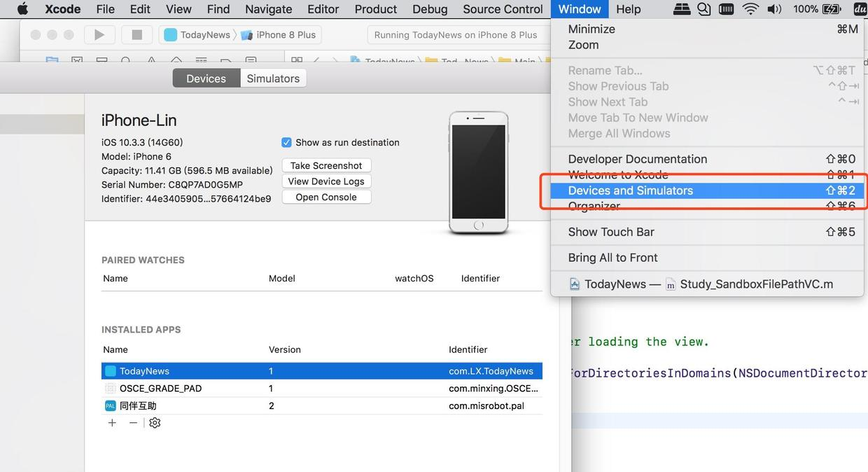Viewport: 868px width, 472px height.
Task: Click the com.LX.TodayNews identifier cell
Action: [x=491, y=371]
